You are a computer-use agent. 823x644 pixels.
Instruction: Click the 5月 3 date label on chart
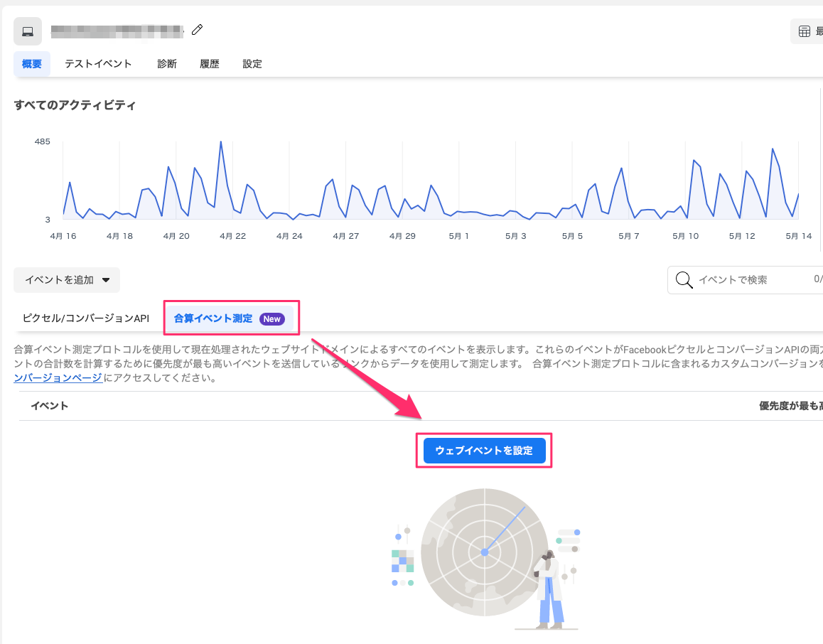click(515, 236)
